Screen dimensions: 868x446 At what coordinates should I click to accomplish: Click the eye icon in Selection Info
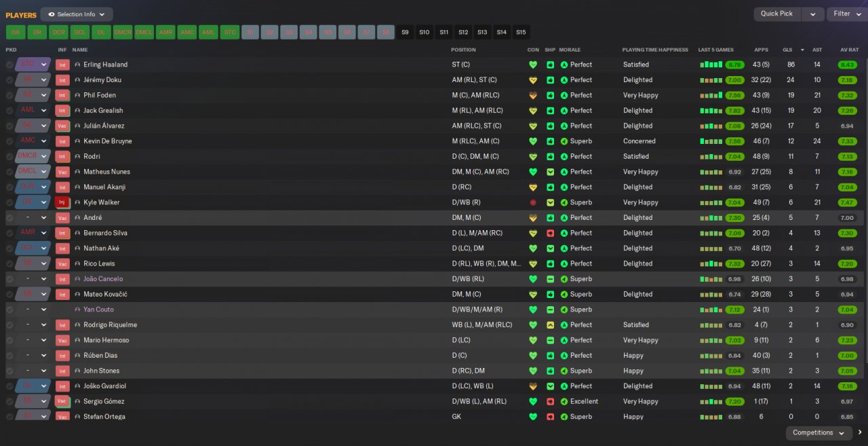[x=52, y=14]
